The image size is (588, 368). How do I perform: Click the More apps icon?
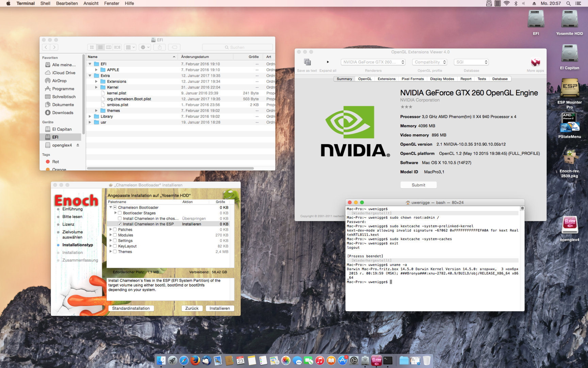click(x=535, y=62)
